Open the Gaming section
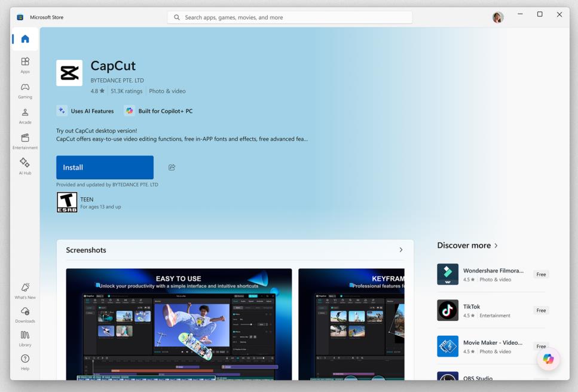 click(25, 91)
